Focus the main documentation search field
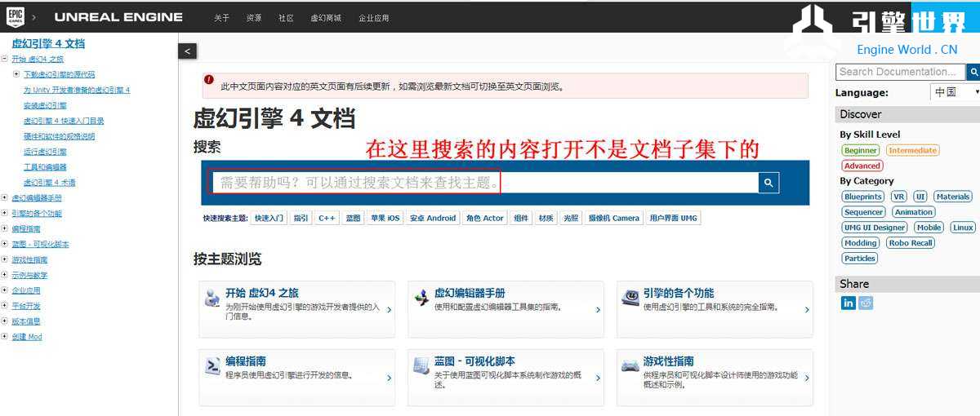This screenshot has height=416, width=980. (482, 183)
